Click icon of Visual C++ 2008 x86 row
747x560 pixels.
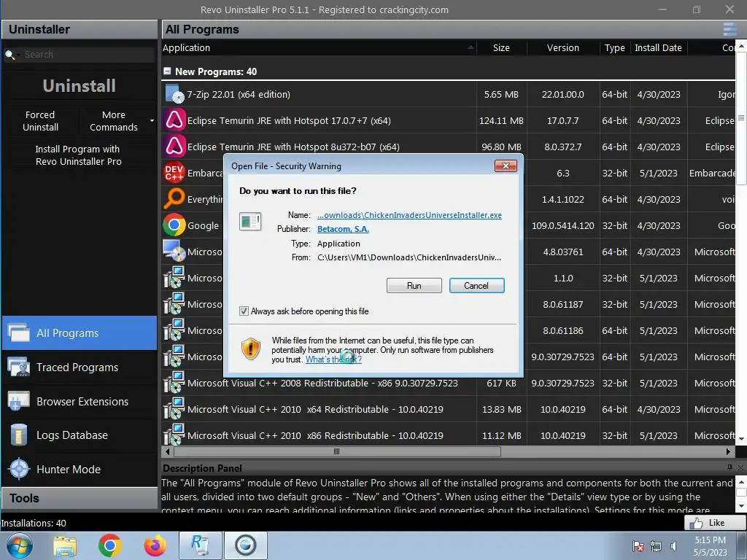pyautogui.click(x=174, y=383)
